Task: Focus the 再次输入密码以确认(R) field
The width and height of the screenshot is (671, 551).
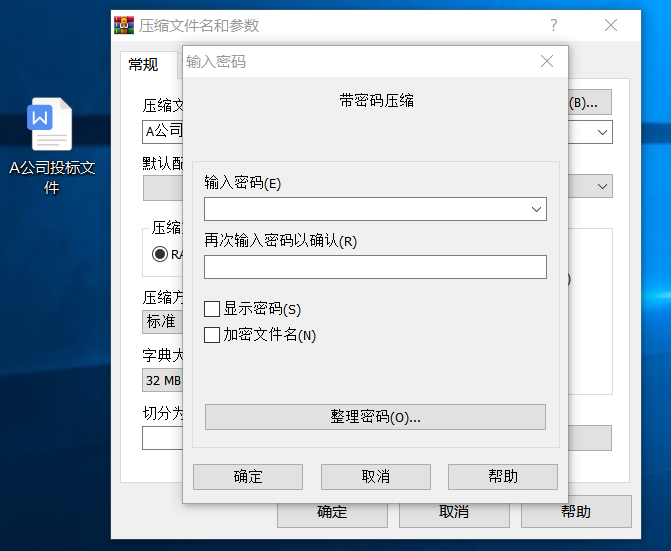Action: point(375,267)
